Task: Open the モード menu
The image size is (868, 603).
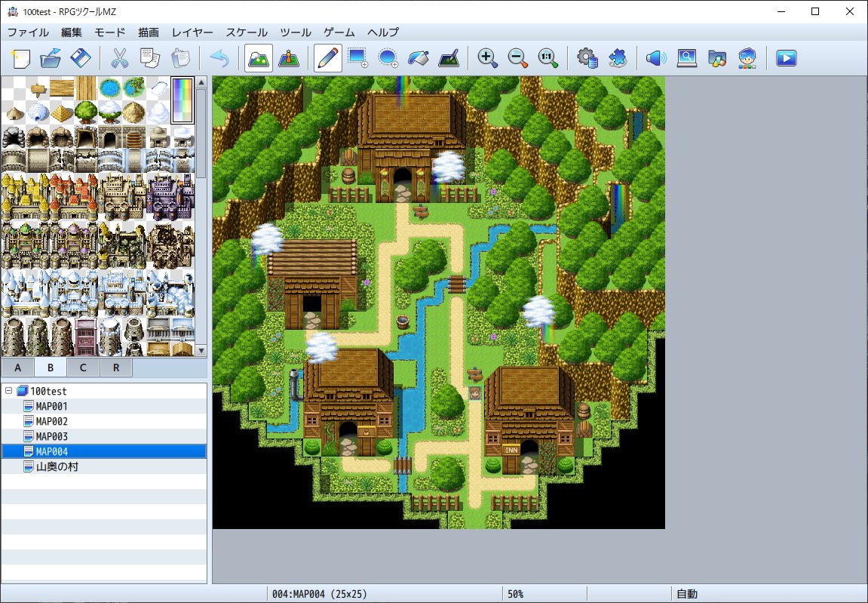Action: 110,32
